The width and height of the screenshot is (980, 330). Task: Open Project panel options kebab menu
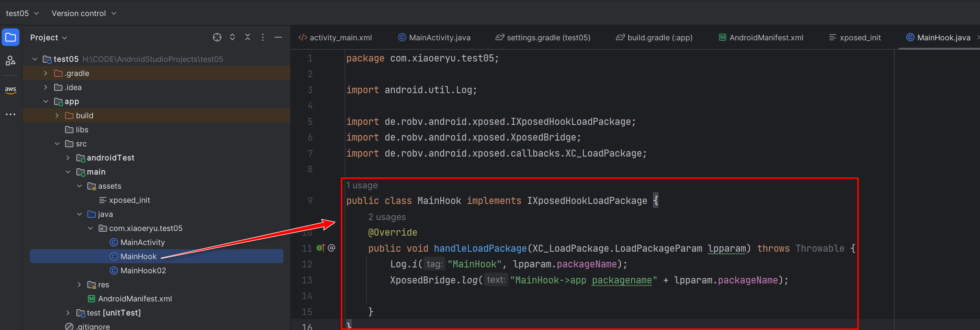(x=263, y=37)
